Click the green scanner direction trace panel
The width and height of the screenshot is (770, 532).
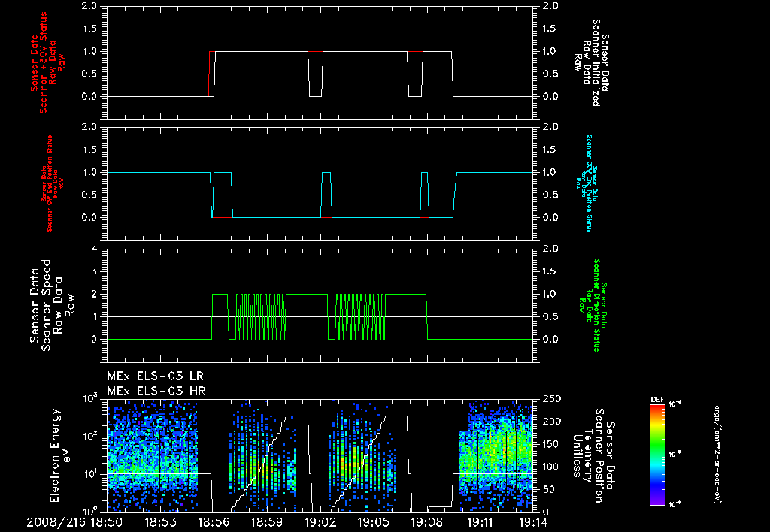tap(320, 306)
